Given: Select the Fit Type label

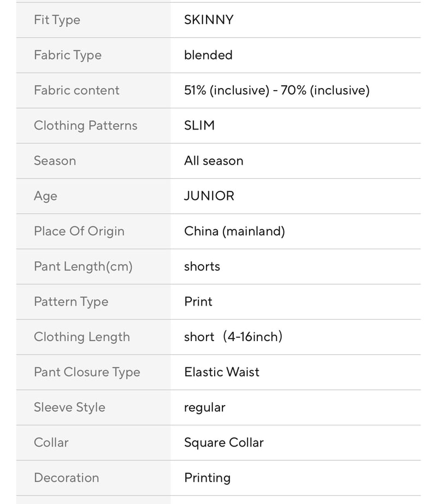Looking at the screenshot, I should click(57, 20).
